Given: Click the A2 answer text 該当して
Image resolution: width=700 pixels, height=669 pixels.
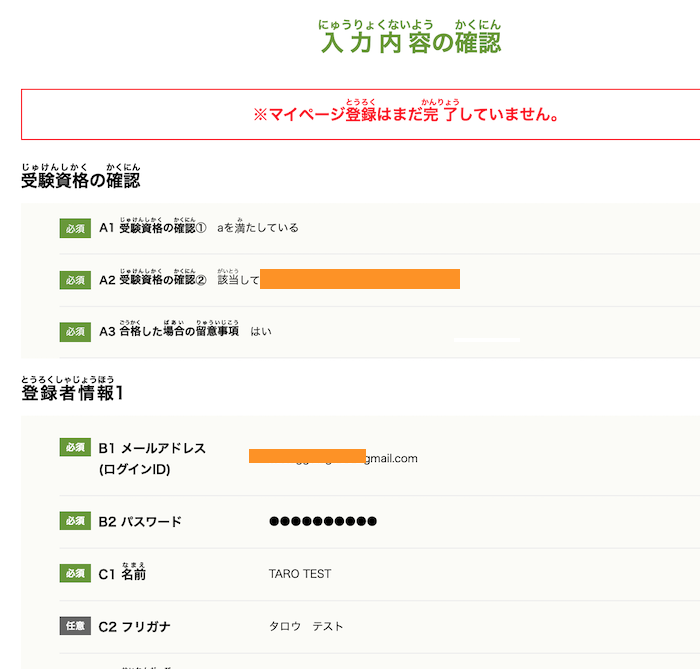Looking at the screenshot, I should pos(238,280).
